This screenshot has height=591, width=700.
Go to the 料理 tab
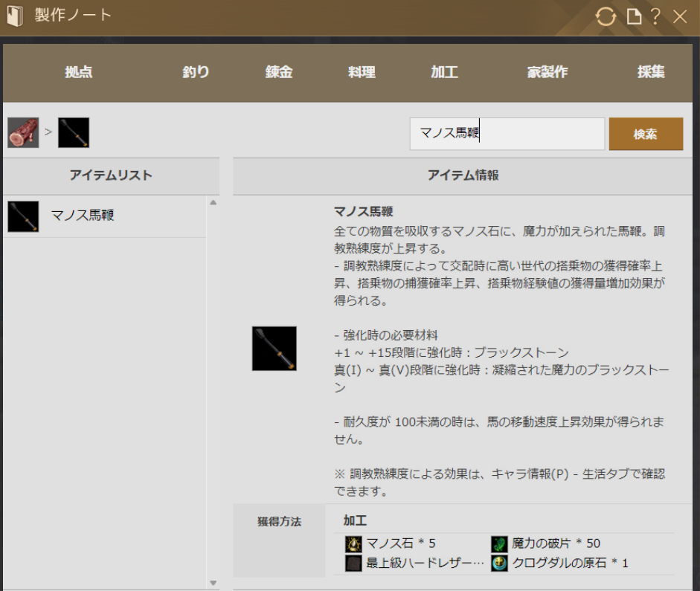tap(362, 72)
